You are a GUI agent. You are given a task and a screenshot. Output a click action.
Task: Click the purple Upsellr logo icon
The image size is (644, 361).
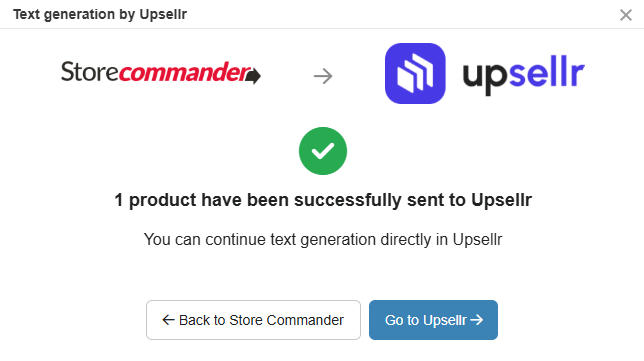[415, 74]
